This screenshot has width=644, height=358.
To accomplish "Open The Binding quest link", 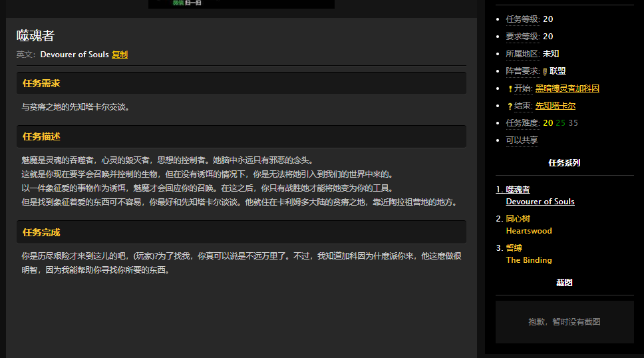I will pos(529,260).
